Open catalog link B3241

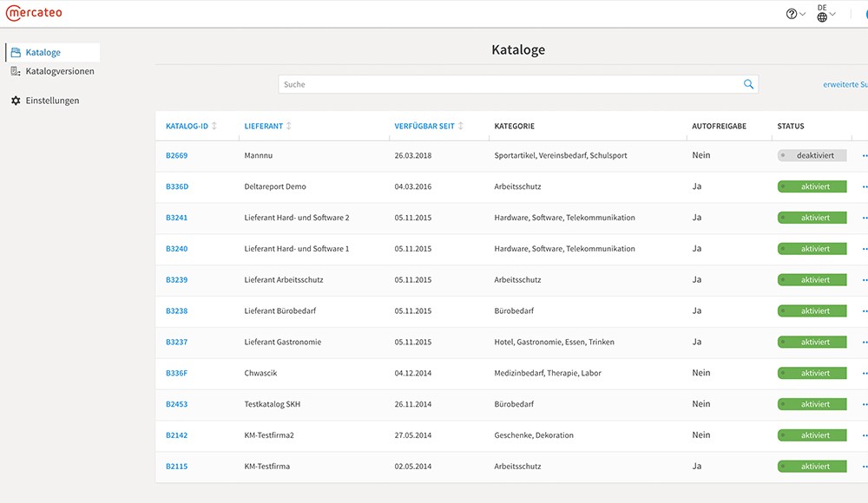tap(176, 218)
